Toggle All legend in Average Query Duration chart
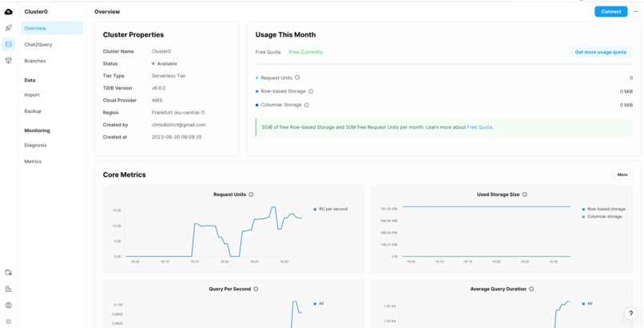The height and width of the screenshot is (328, 644). (x=587, y=304)
